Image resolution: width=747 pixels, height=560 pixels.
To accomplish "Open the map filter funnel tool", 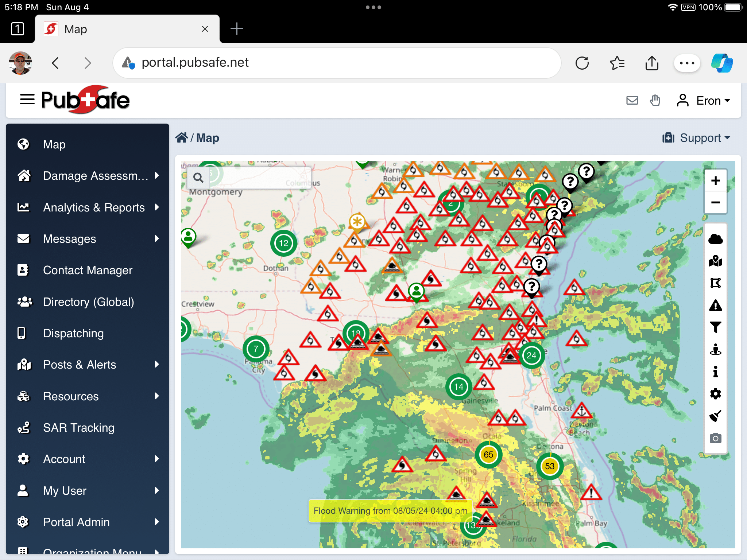I will click(716, 327).
